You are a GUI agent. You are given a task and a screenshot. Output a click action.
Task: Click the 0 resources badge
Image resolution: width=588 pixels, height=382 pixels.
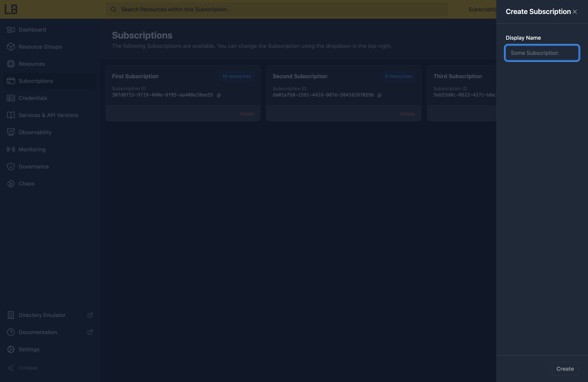click(398, 76)
